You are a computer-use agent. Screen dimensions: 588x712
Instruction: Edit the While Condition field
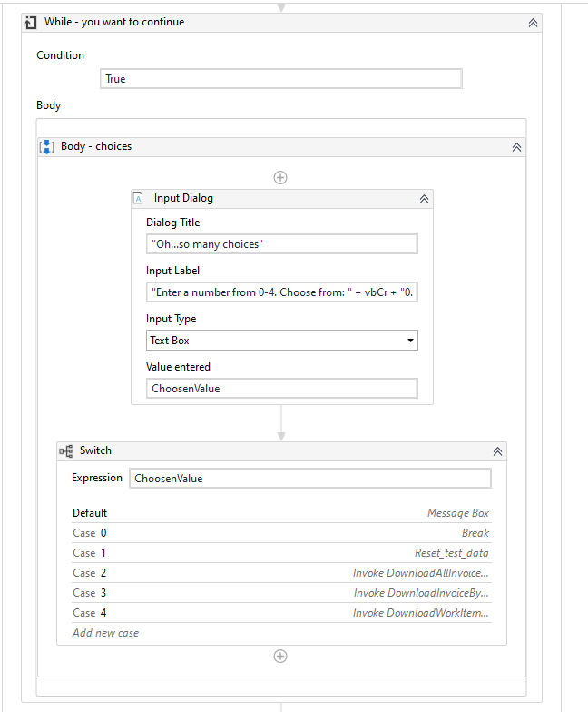[280, 79]
